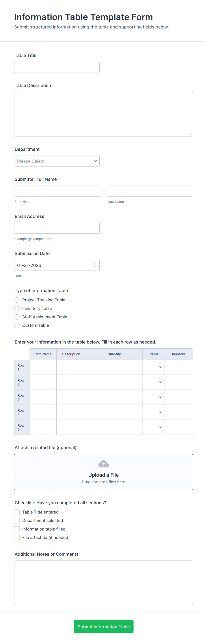Select Custom Table radio option
The height and width of the screenshot is (644, 205).
click(x=17, y=325)
